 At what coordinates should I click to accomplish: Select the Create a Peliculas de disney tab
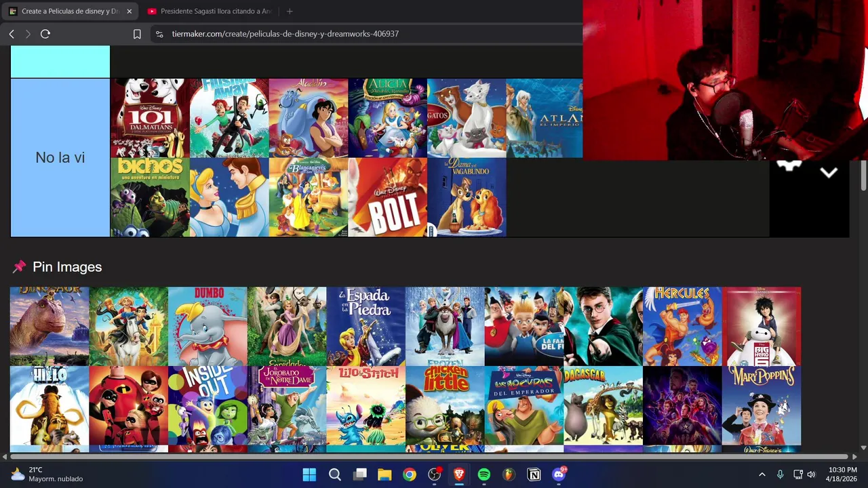[x=70, y=11]
